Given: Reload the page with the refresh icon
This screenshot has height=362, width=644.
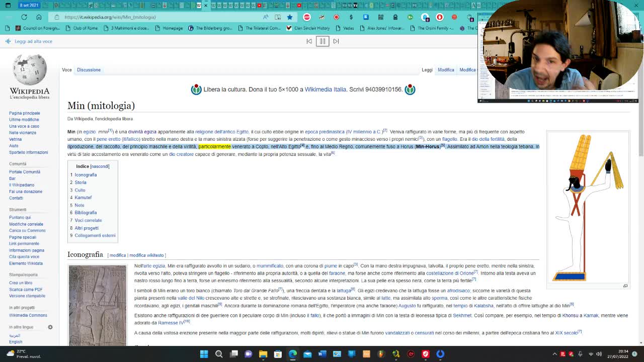Looking at the screenshot, I should tap(24, 17).
